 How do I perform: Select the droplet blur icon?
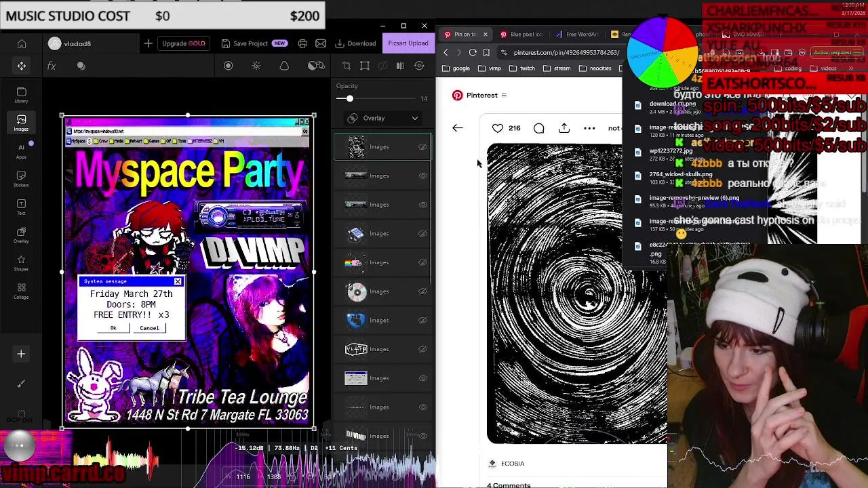point(284,66)
